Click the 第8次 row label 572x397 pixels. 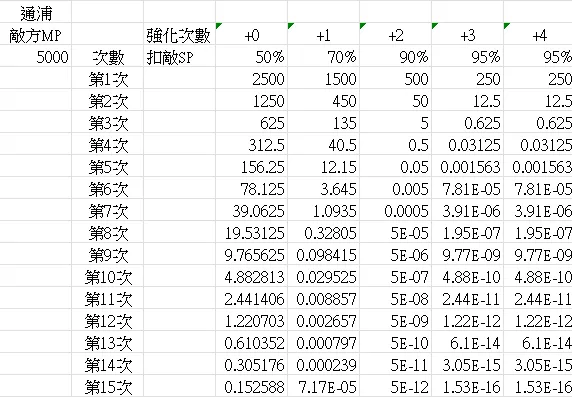[108, 232]
